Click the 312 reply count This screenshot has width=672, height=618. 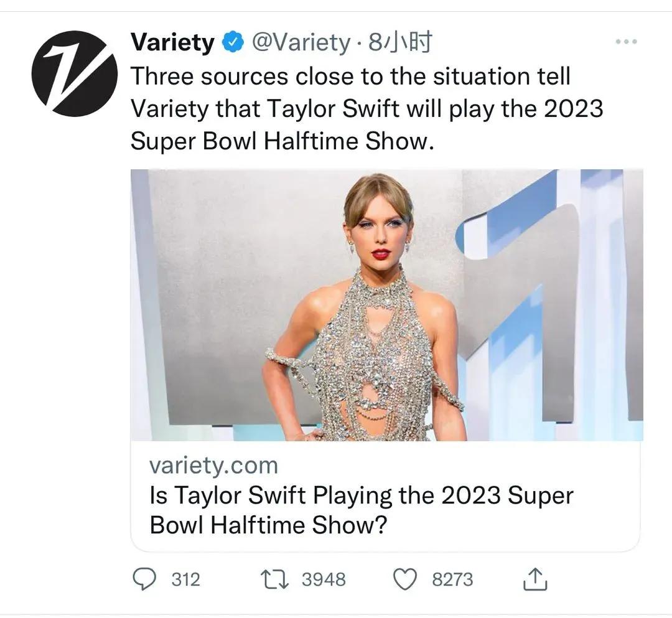185,579
